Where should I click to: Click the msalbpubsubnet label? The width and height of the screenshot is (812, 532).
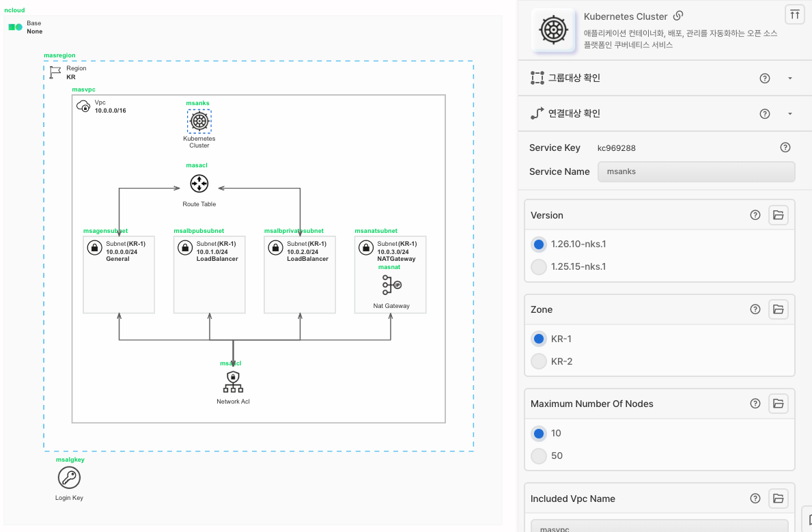[x=199, y=231]
